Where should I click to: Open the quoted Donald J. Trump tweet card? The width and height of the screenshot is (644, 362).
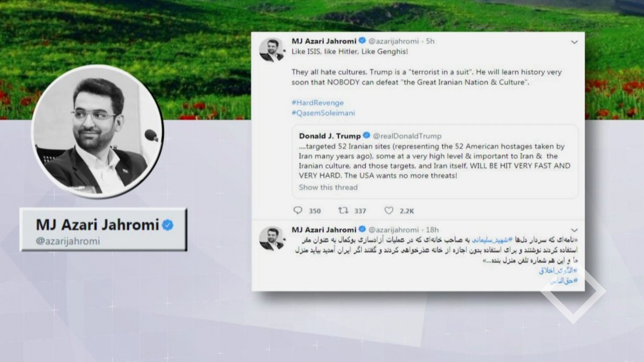pyautogui.click(x=436, y=161)
